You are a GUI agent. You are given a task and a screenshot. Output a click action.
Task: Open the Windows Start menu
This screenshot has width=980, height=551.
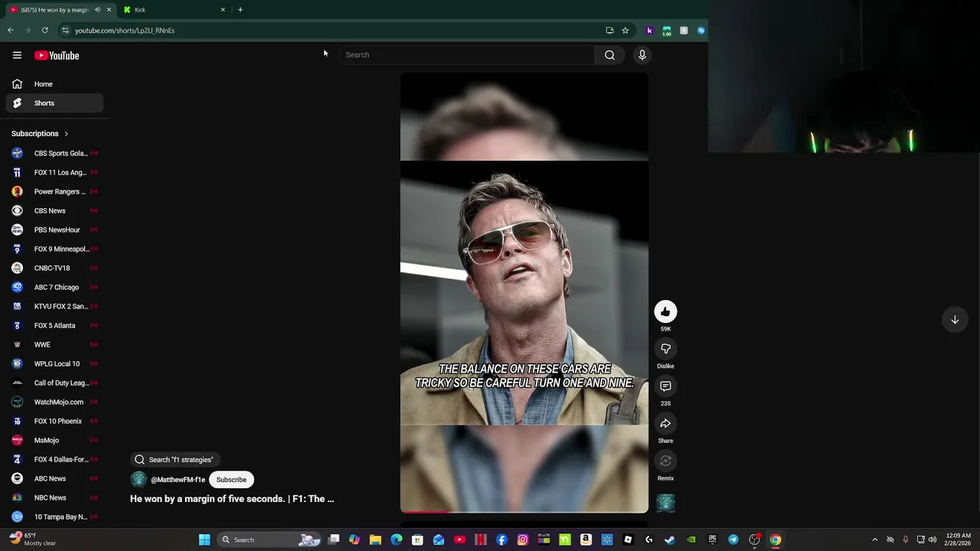point(204,540)
